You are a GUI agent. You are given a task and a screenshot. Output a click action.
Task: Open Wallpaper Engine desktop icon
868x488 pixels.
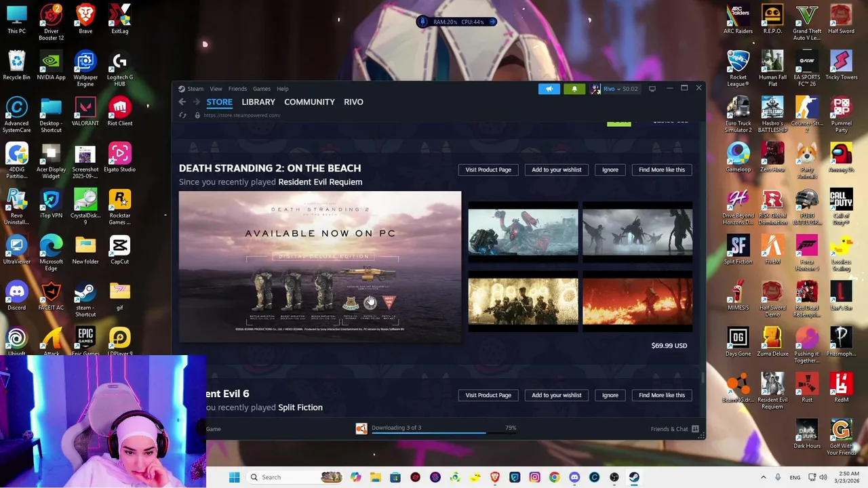[85, 69]
